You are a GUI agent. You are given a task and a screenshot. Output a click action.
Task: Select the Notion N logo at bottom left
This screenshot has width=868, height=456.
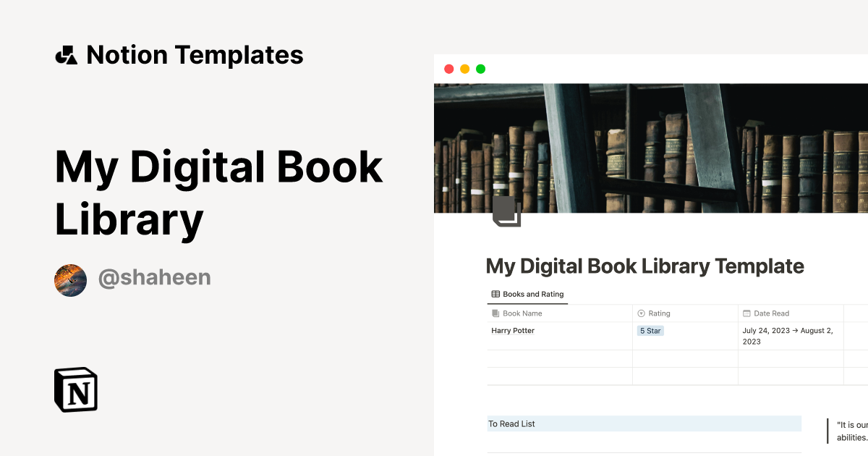(x=75, y=389)
